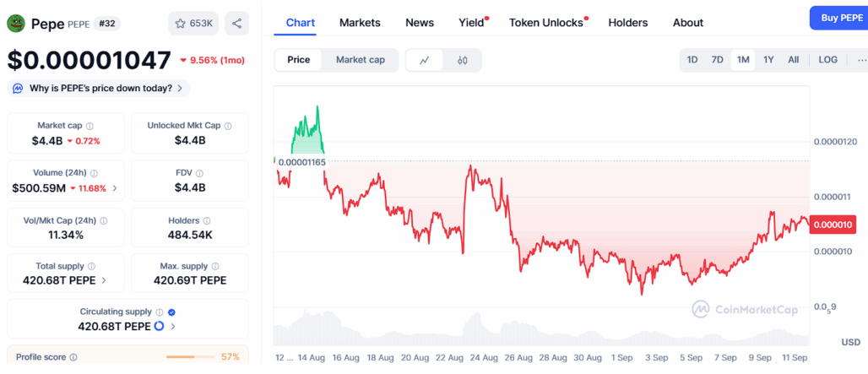Screen dimensions: 868x374
Task: Open "Why is PEPE's price down today?"
Action: [x=100, y=88]
